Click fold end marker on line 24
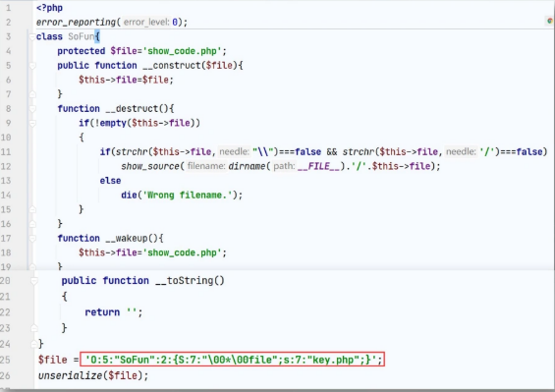Screen dimensions: 555x392 click(x=34, y=344)
